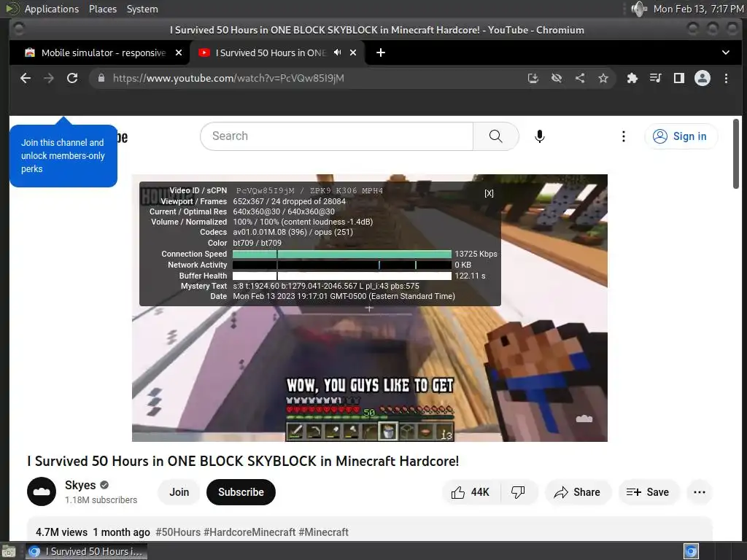Click the address bar URL

click(x=228, y=78)
